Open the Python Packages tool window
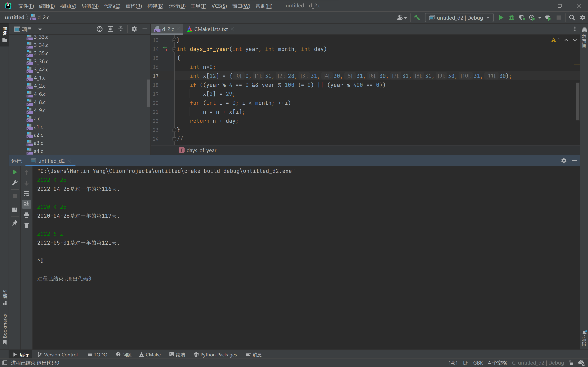This screenshot has width=588, height=367. (x=215, y=355)
